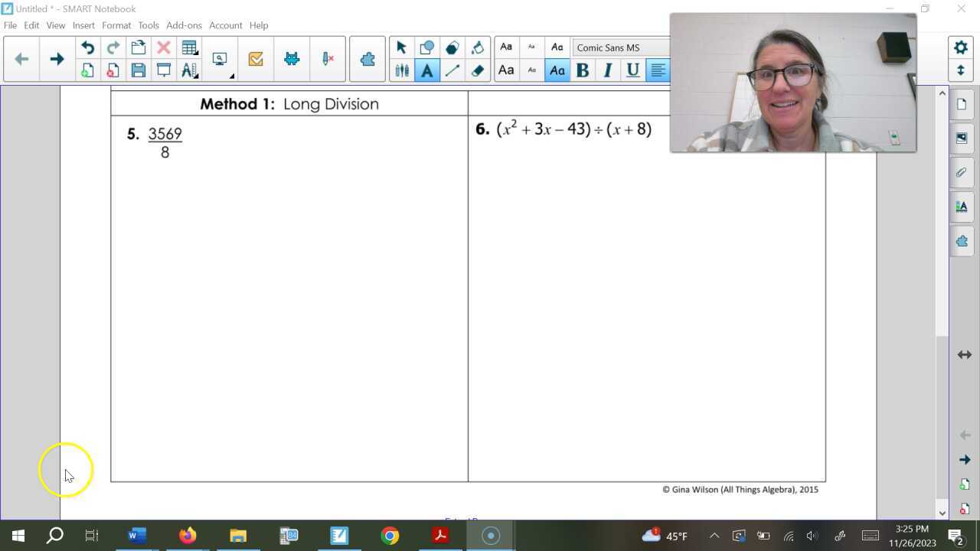The width and height of the screenshot is (980, 551).
Task: Open the Attachments panel
Action: point(962,172)
